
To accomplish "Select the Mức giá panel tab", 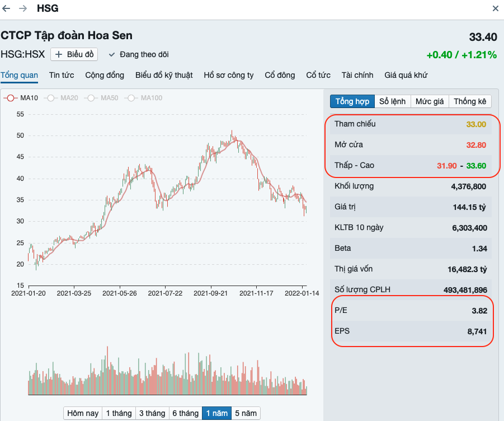I will click(430, 101).
